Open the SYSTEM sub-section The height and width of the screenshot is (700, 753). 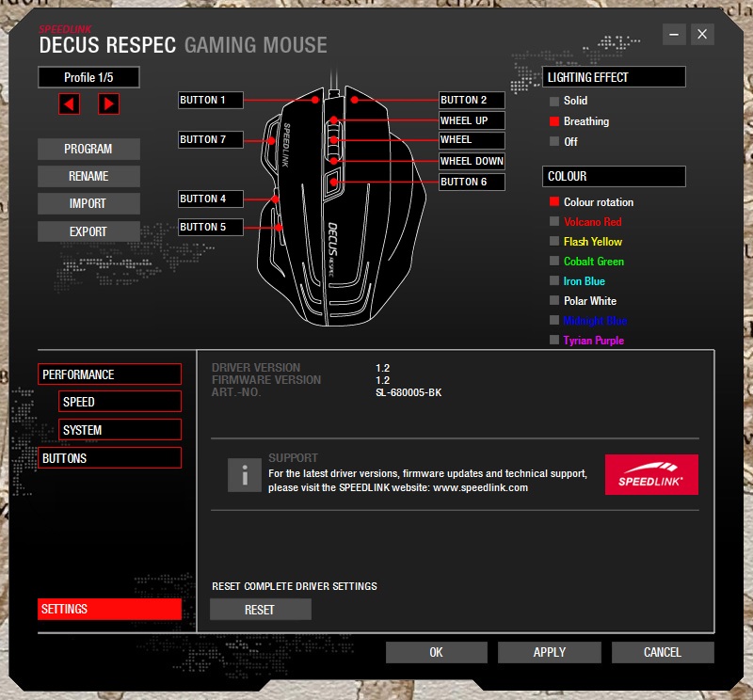120,430
